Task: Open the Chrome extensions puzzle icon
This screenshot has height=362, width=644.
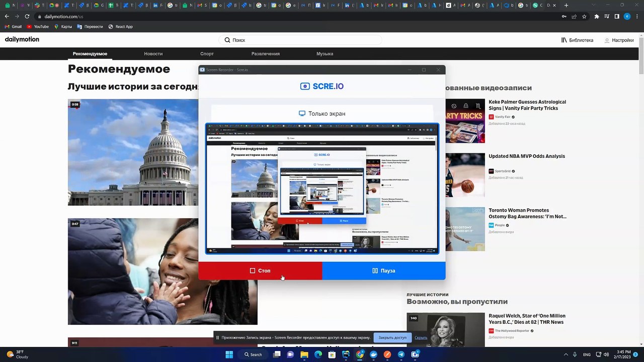Action: coord(597,17)
